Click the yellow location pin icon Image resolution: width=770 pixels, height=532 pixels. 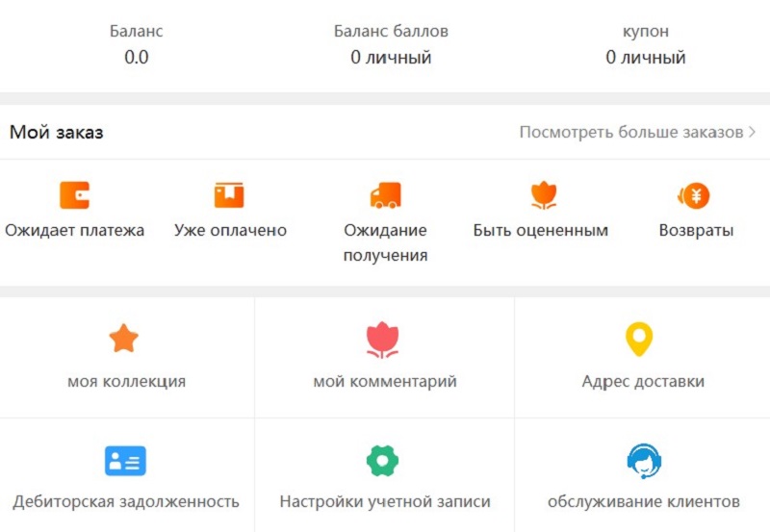pos(640,340)
